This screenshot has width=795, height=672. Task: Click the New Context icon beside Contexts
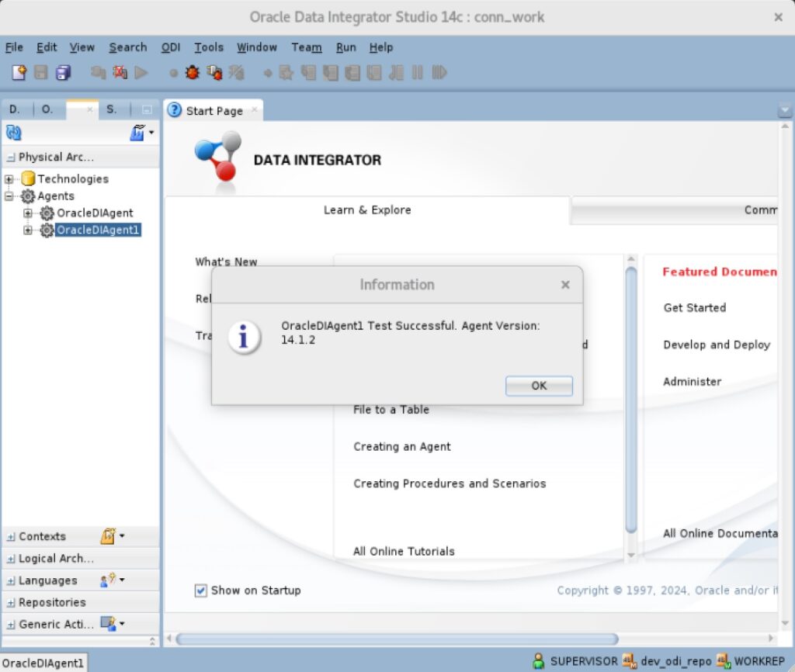[x=108, y=535]
